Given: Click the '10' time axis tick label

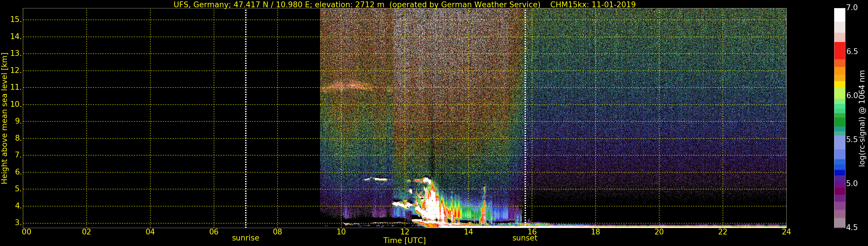Looking at the screenshot, I should 341,232.
